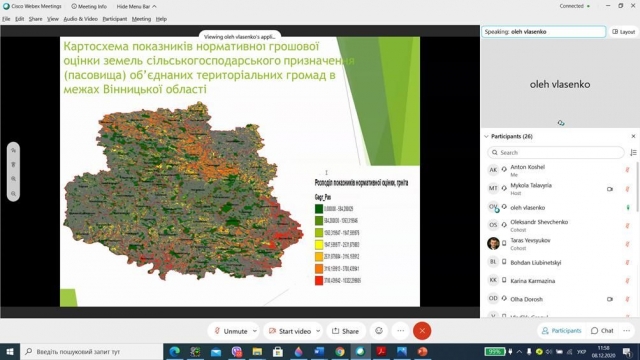Click the sort participants icon beside search
This screenshot has height=360, width=640.
click(633, 152)
